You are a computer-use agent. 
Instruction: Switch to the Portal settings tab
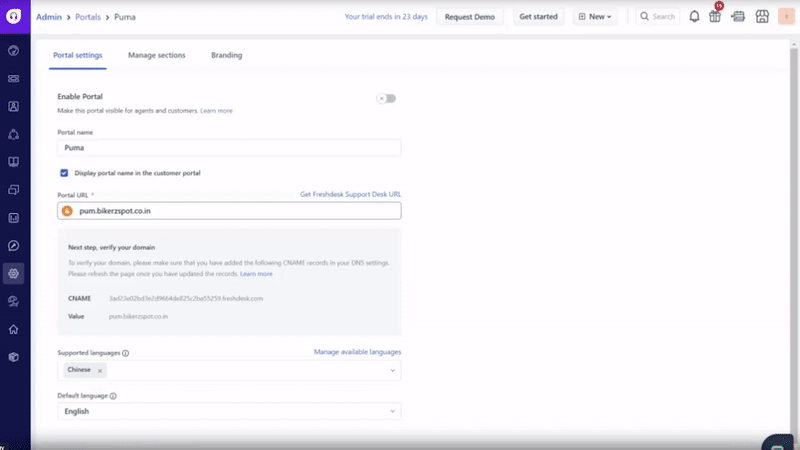click(78, 55)
